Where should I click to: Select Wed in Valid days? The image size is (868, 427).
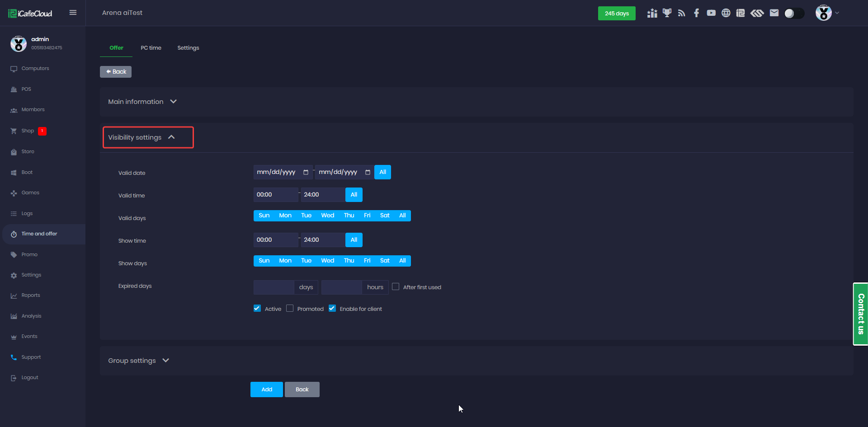(327, 216)
